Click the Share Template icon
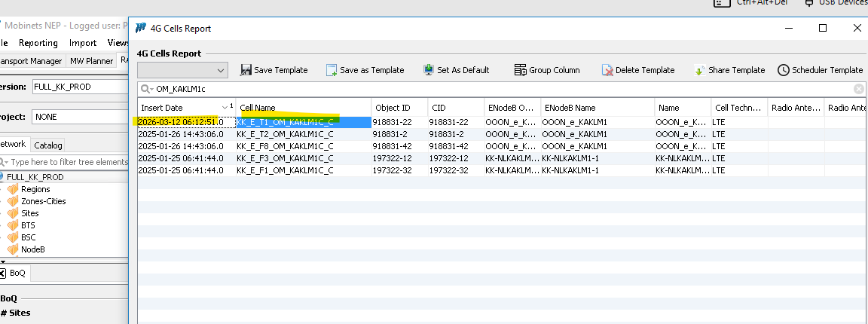Viewport: 868px width, 324px height. [x=700, y=70]
